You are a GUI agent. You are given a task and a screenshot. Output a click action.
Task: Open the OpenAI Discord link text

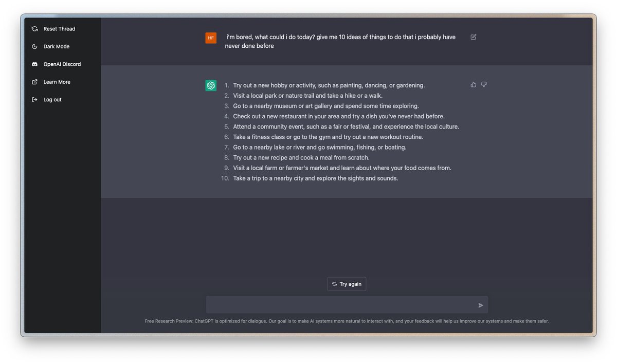[x=62, y=64]
